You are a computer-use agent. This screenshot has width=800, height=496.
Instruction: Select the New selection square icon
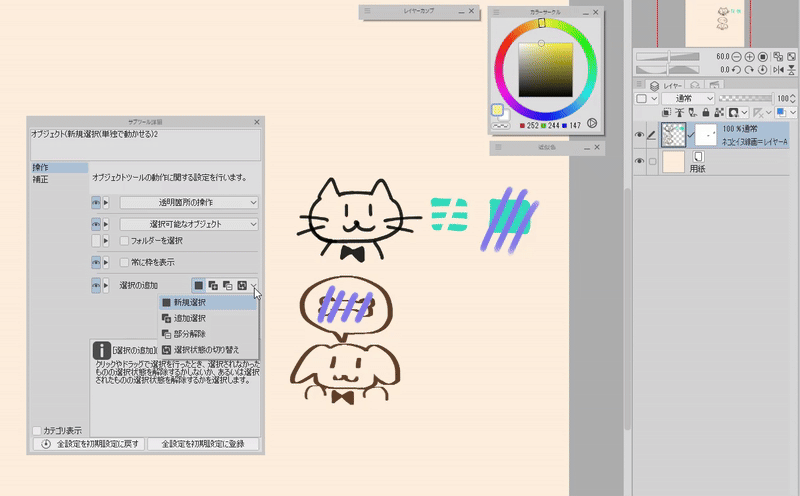click(198, 285)
